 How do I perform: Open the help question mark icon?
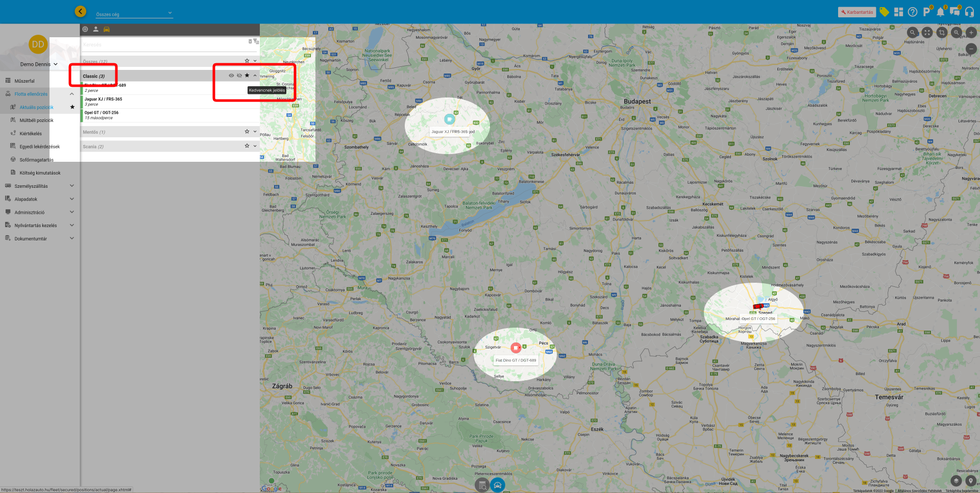click(913, 12)
